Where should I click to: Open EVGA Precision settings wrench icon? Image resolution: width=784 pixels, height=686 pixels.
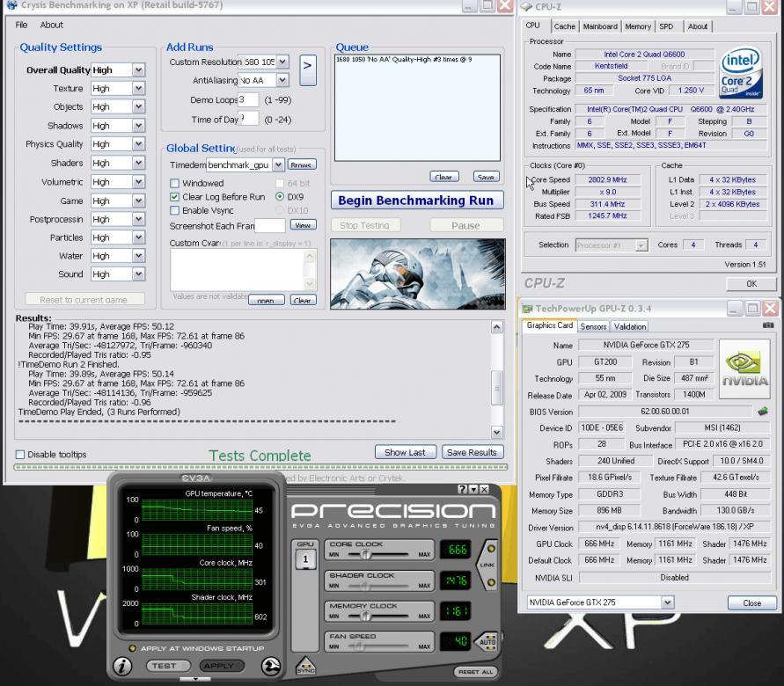tap(270, 666)
